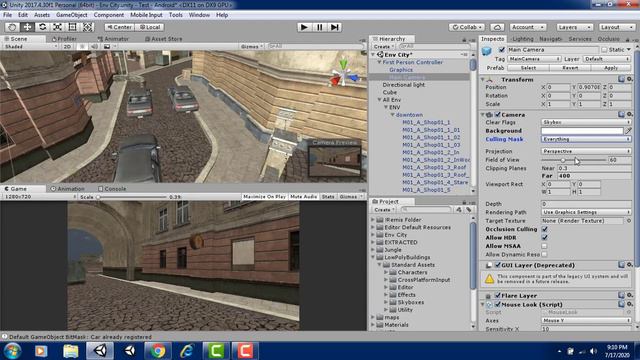Screen dimensions: 640x360
Task: Toggle Scene audio icon
Action: click(x=94, y=47)
